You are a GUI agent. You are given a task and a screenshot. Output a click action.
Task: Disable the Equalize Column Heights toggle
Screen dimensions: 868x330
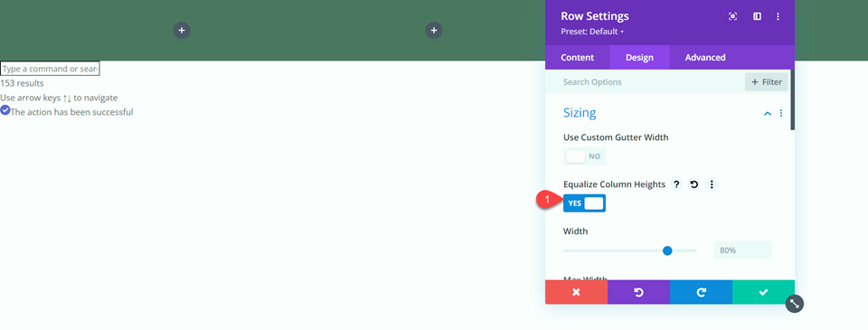click(584, 203)
